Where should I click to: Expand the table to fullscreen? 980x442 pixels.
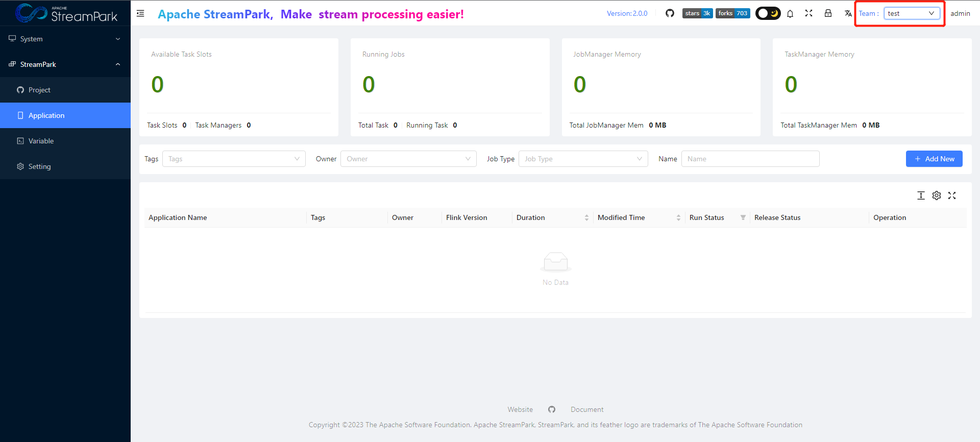[x=952, y=195]
